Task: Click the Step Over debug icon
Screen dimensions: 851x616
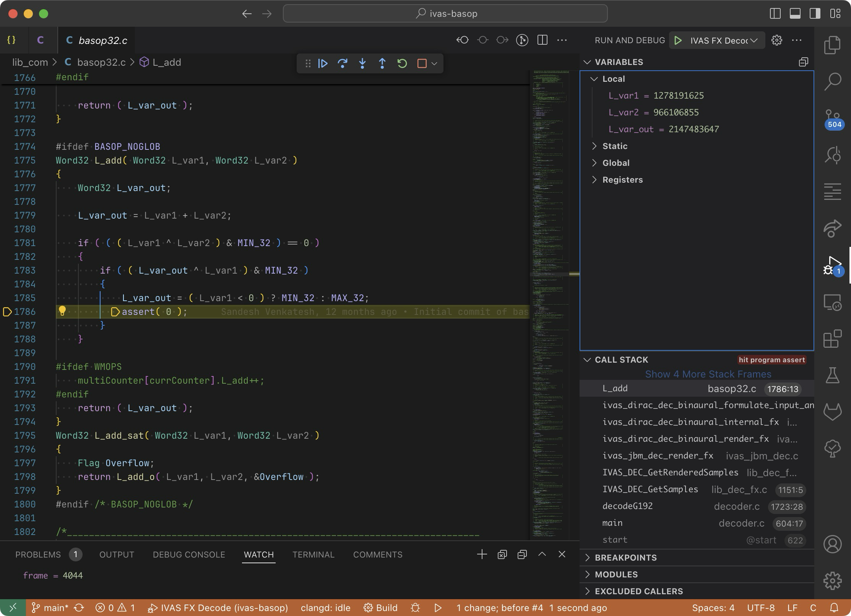Action: pos(343,63)
